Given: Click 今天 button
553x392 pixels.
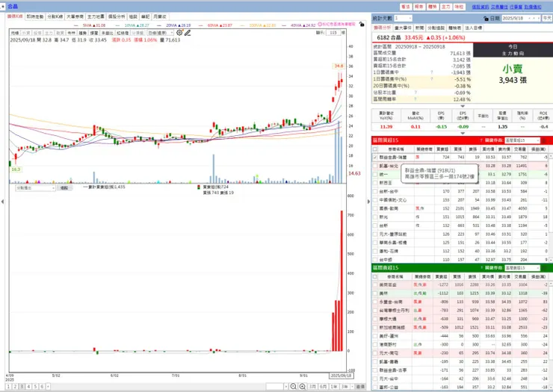Looking at the screenshot, I should coord(547,18).
